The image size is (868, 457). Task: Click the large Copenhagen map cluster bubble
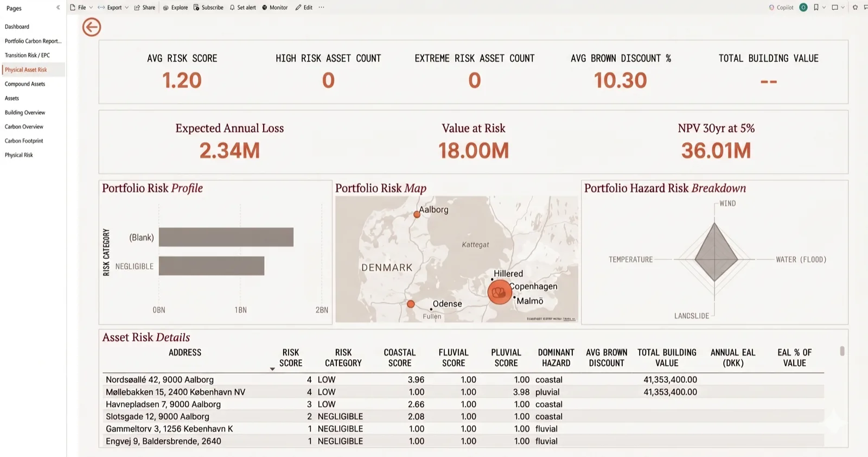pos(500,292)
